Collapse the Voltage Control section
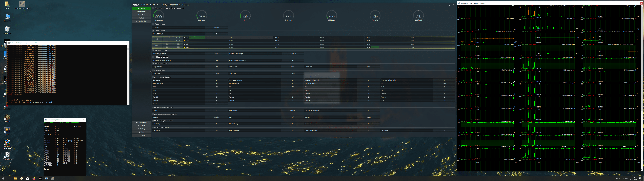Screen dimensions: 644x181 coord(153,51)
